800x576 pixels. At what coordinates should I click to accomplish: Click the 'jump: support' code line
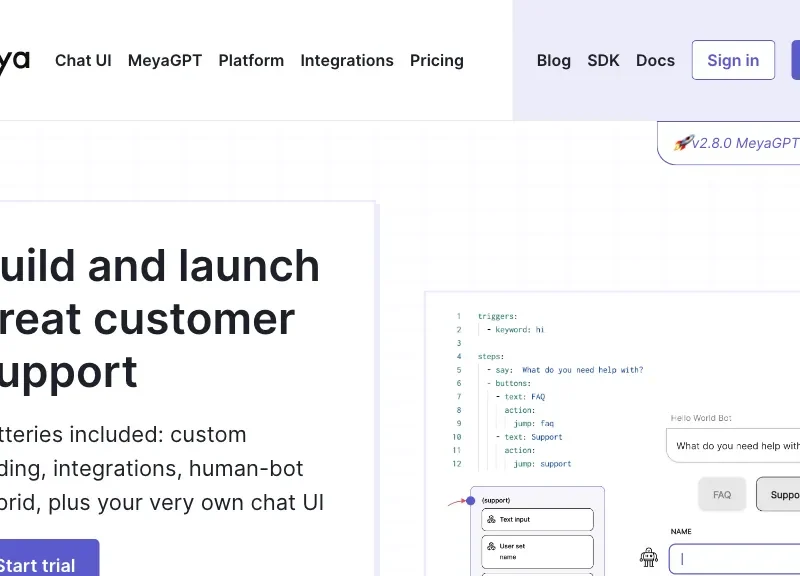click(x=542, y=464)
